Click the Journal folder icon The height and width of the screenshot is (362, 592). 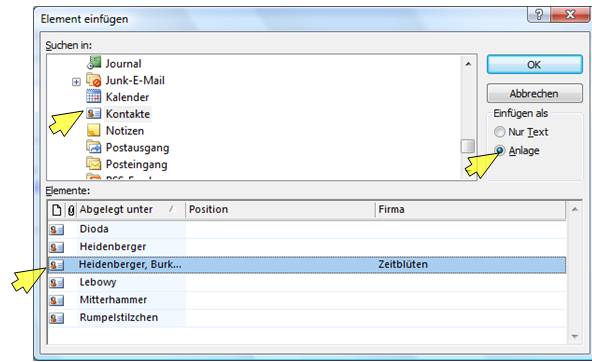click(94, 63)
